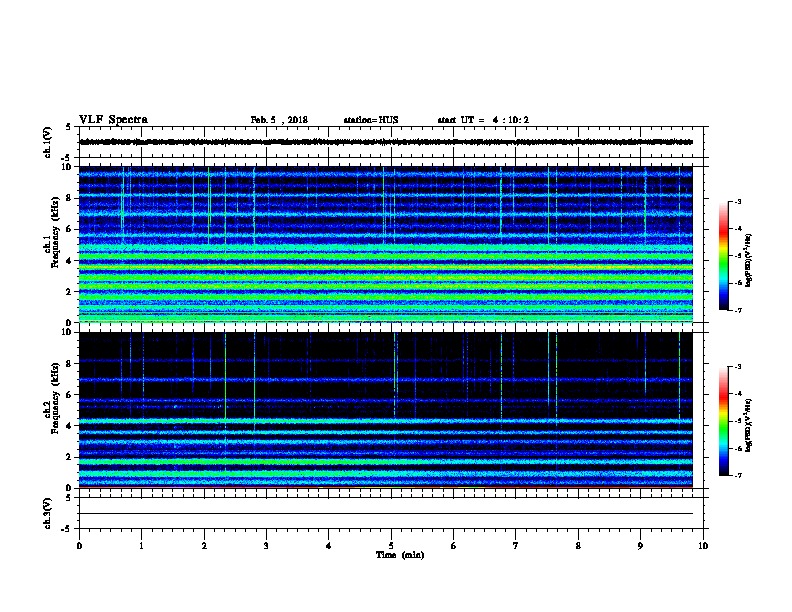
Task: Click the ch.2 "Frequency (kHz)" axis label
Action: click(55, 398)
